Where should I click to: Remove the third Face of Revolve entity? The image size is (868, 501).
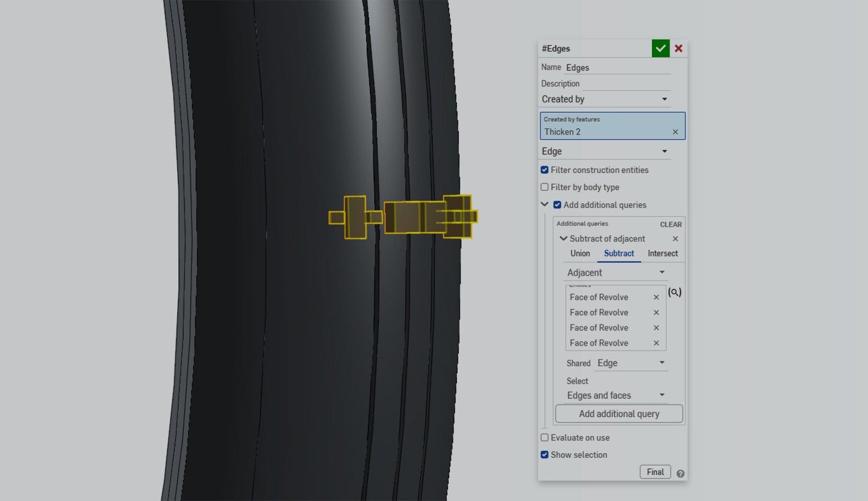(656, 328)
